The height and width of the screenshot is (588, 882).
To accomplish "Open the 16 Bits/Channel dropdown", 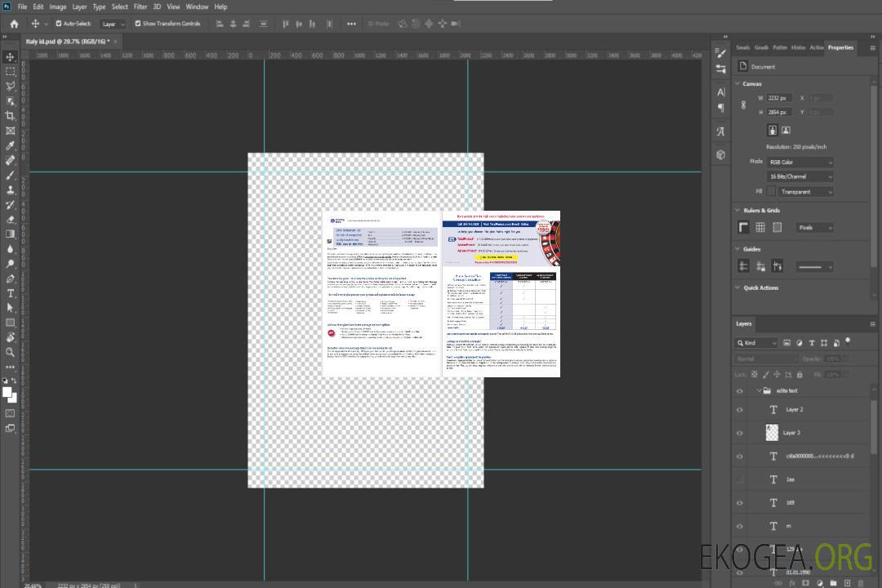I will [x=800, y=176].
